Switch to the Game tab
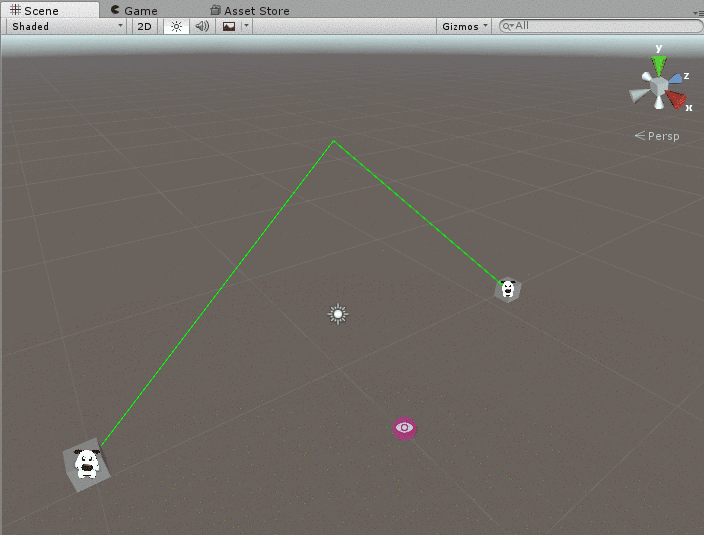Image resolution: width=704 pixels, height=535 pixels. pyautogui.click(x=134, y=10)
